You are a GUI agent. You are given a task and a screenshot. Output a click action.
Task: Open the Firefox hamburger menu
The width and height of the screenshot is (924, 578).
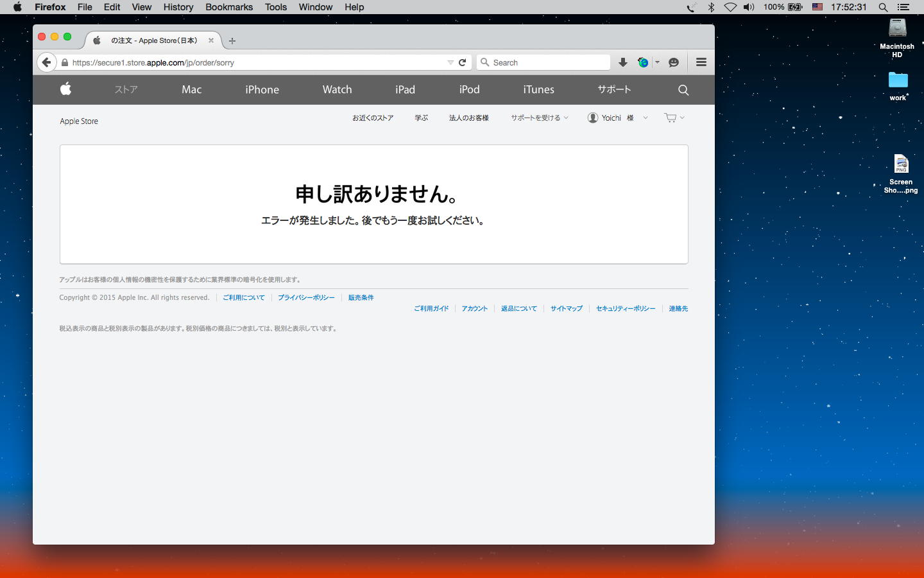pos(701,62)
